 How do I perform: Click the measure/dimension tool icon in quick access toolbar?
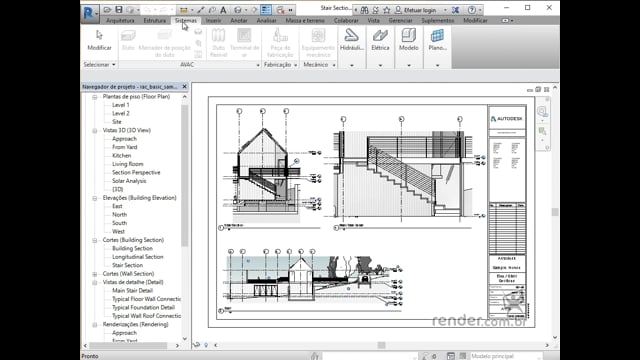[184, 10]
